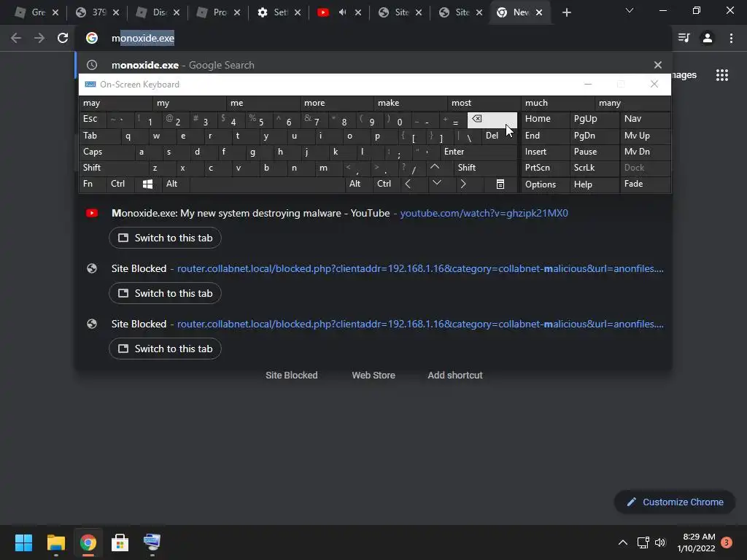Open the volume tray icon
Image resolution: width=747 pixels, height=560 pixels.
click(x=660, y=542)
